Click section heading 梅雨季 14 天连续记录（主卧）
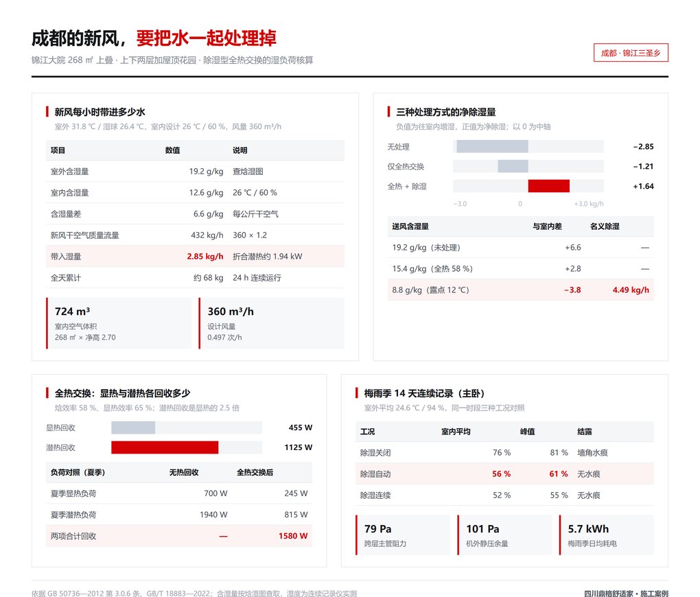This screenshot has width=700, height=597. (x=424, y=393)
